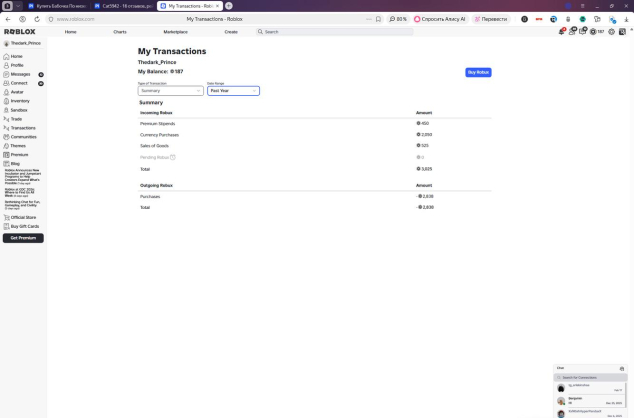This screenshot has width=634, height=418.
Task: Switch to the Marketplace nav tab
Action: coord(175,32)
